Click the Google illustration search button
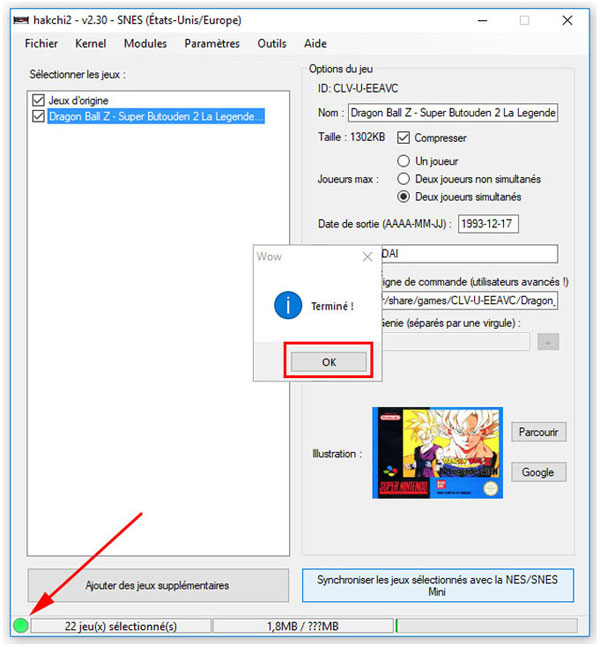Viewport: 600px width, 646px height. 540,472
